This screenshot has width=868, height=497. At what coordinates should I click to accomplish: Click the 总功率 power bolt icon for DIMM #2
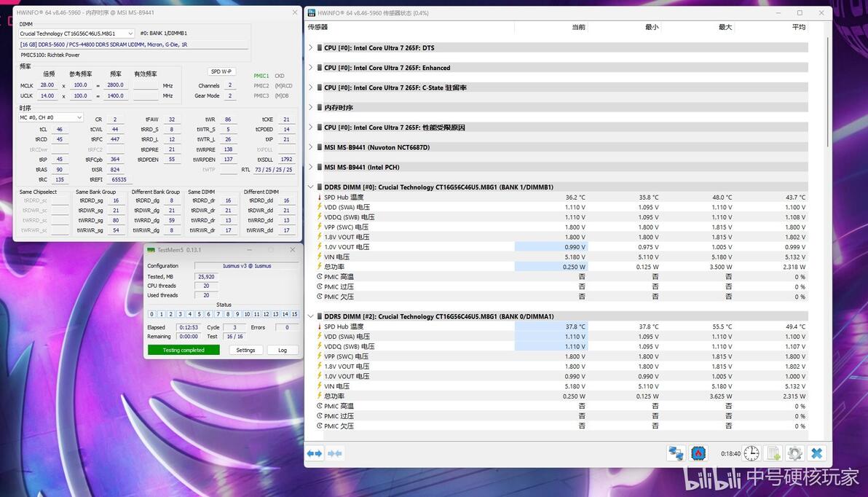(320, 396)
